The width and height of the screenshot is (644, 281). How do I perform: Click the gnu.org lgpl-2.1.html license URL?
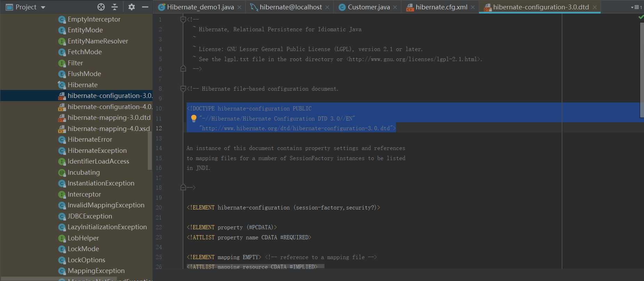click(414, 59)
